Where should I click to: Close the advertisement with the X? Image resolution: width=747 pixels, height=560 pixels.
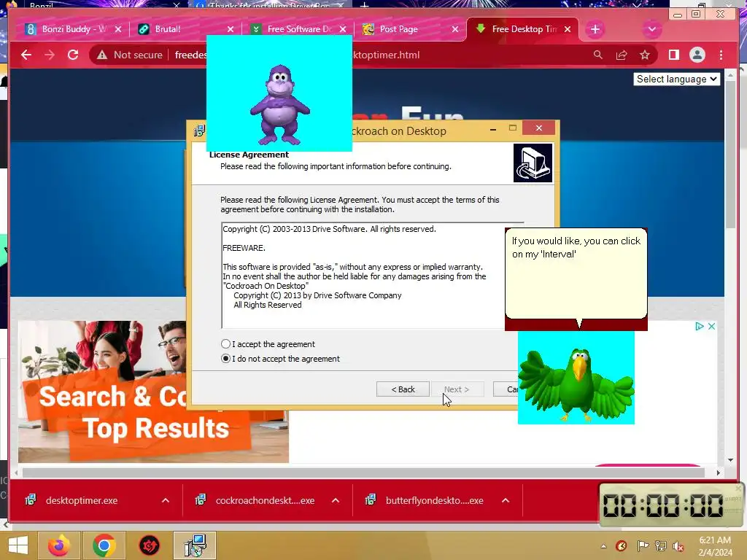(711, 326)
